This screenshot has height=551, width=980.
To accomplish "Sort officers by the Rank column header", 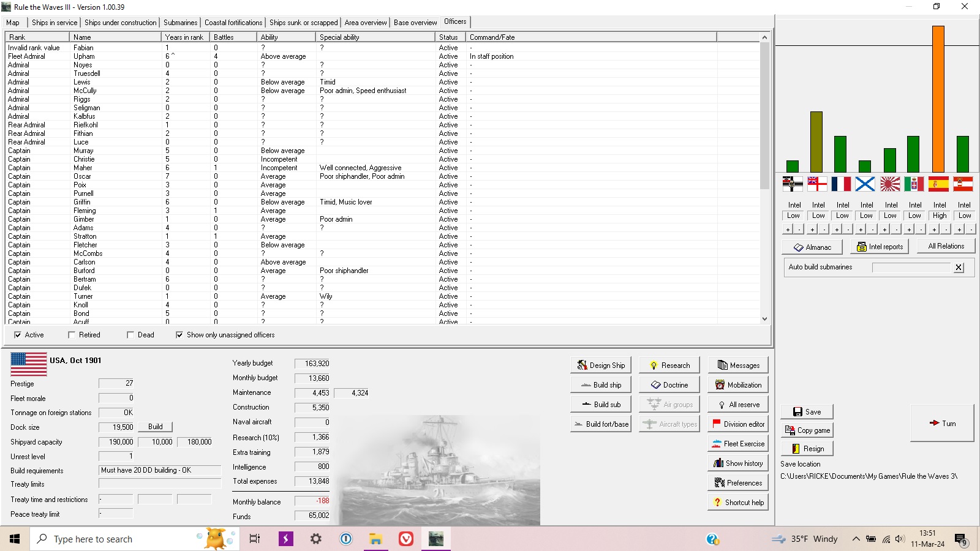I will tap(37, 37).
